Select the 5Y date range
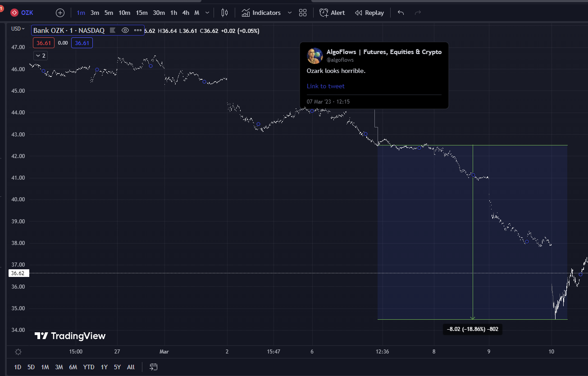The width and height of the screenshot is (588, 376). [x=117, y=367]
